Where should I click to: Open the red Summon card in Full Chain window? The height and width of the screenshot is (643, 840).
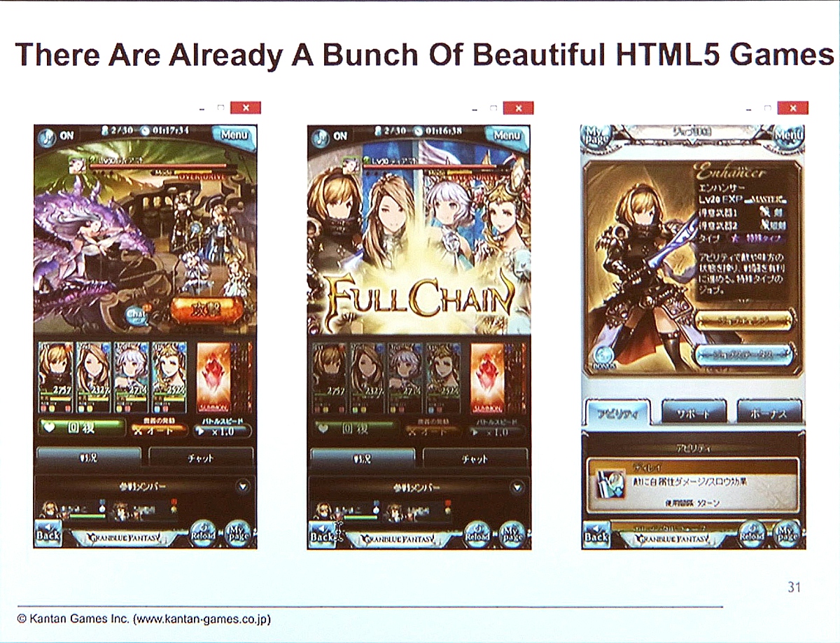[x=487, y=378]
